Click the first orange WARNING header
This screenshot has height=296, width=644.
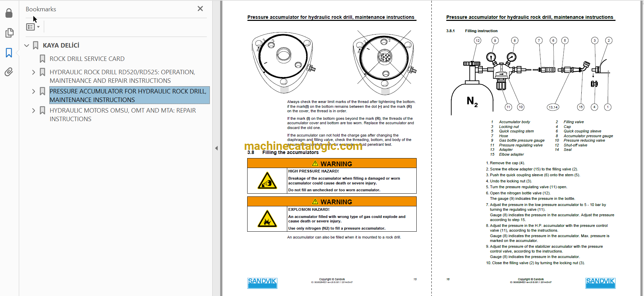332,163
